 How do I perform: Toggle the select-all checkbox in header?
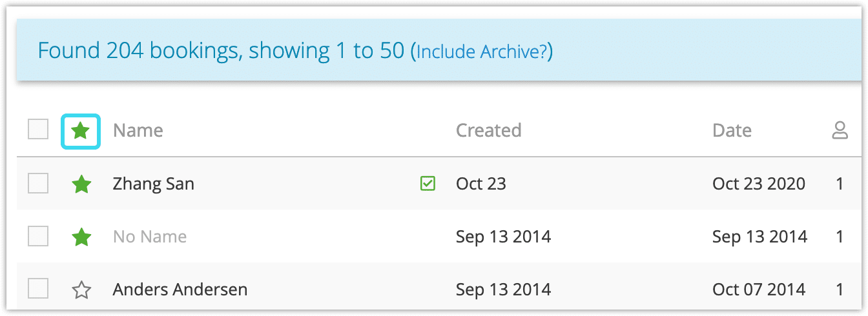(x=38, y=130)
